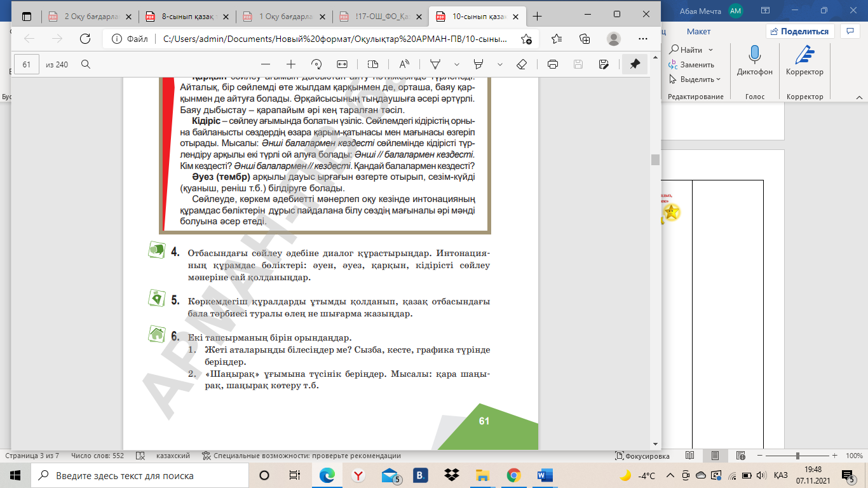Toggle Фокусировка focus mode in status bar
Image resolution: width=868 pixels, height=488 pixels.
point(642,456)
